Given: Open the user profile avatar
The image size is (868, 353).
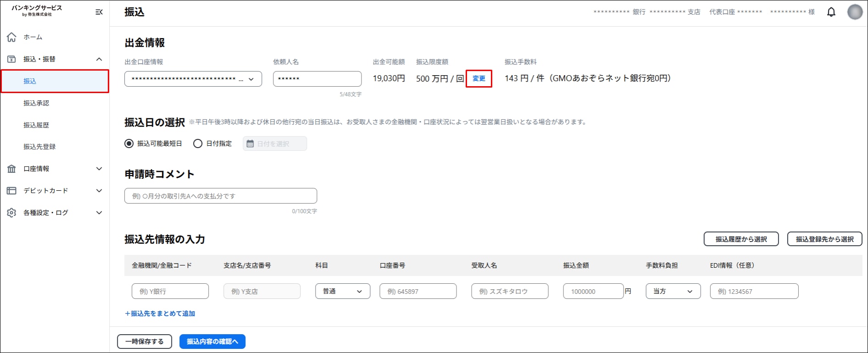Looking at the screenshot, I should point(854,12).
